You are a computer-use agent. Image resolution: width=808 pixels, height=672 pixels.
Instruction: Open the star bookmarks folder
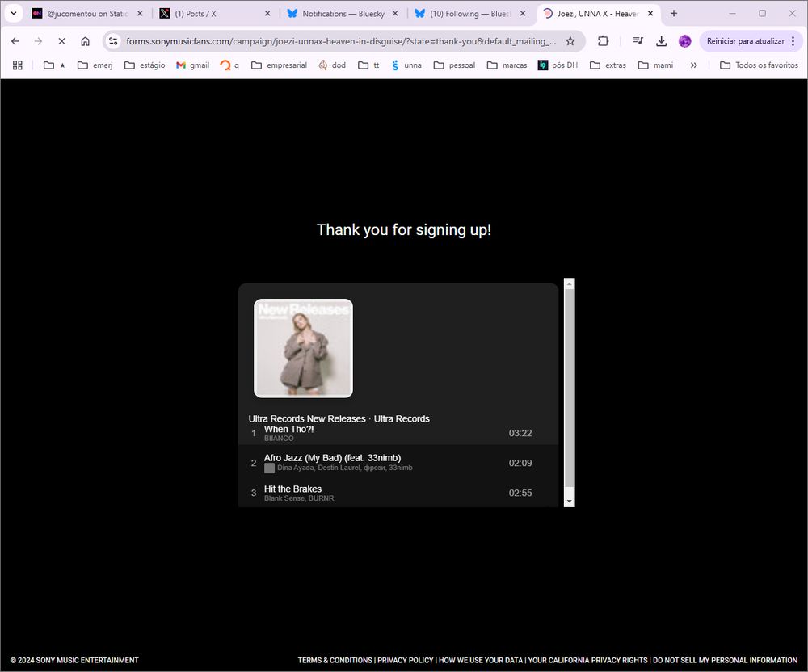[55, 65]
